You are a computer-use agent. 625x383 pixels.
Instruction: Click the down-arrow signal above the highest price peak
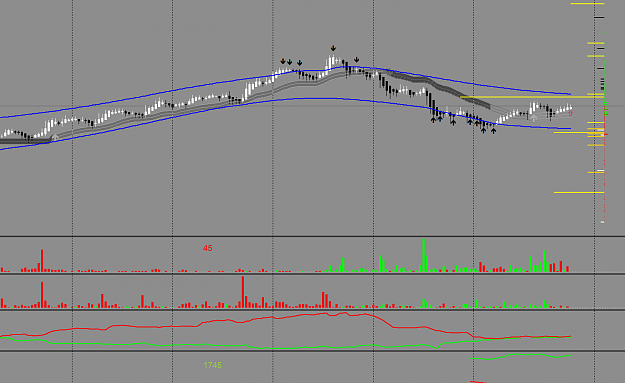333,49
